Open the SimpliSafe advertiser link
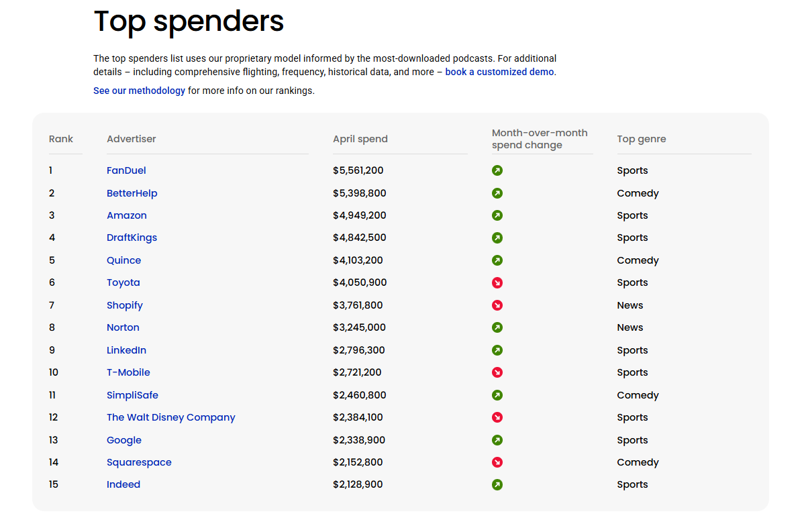This screenshot has width=804, height=532. 132,395
